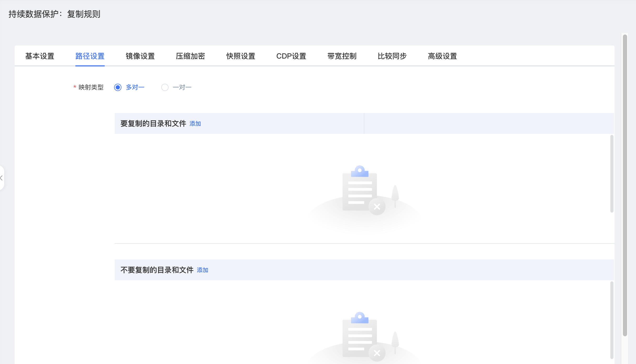Select the 多对一 mapping radio button

118,87
